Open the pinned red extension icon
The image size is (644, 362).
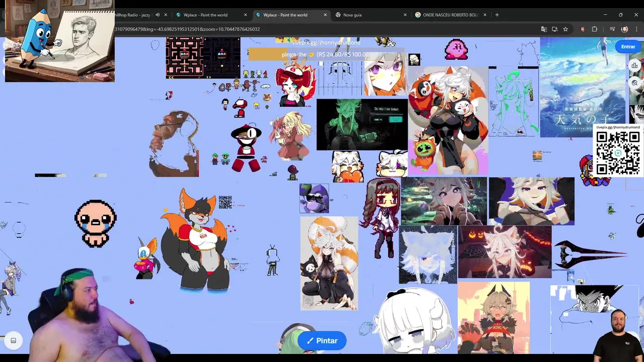point(583,29)
